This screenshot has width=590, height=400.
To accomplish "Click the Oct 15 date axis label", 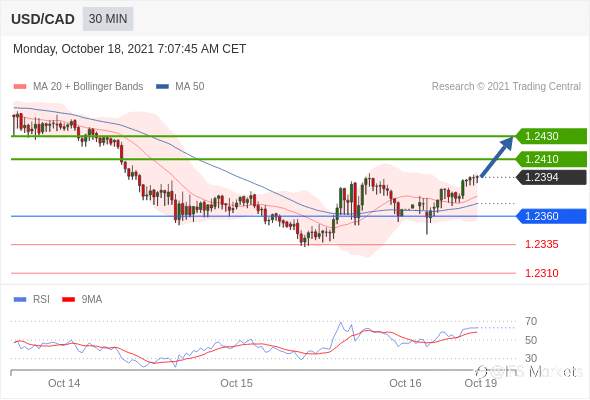I will pyautogui.click(x=236, y=383).
